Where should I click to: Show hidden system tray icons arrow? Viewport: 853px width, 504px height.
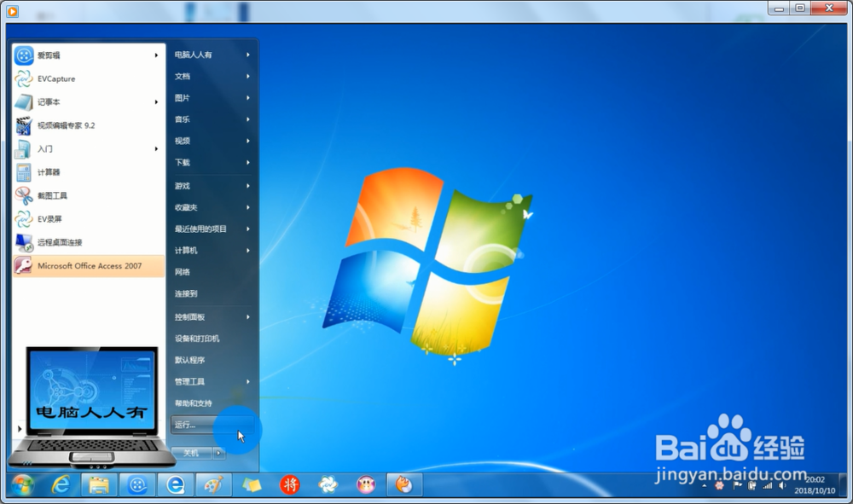[x=704, y=485]
